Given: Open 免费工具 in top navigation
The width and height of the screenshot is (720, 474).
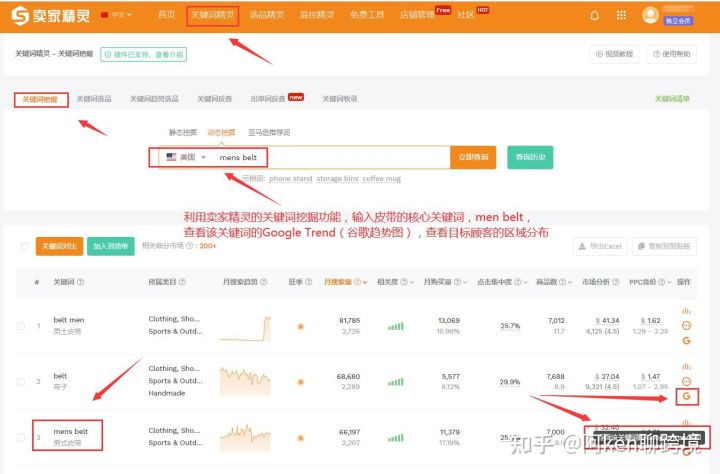Looking at the screenshot, I should 367,15.
